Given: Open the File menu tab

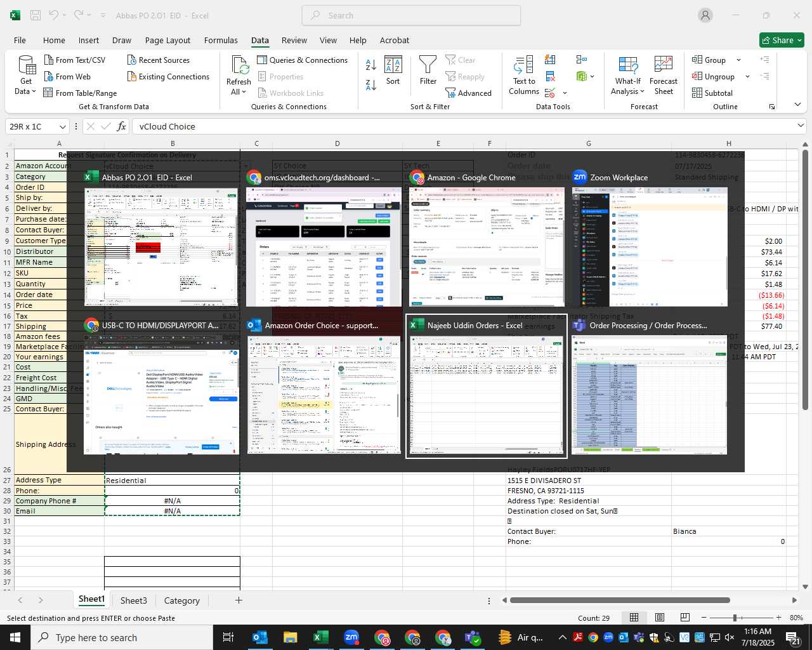Looking at the screenshot, I should coord(20,40).
